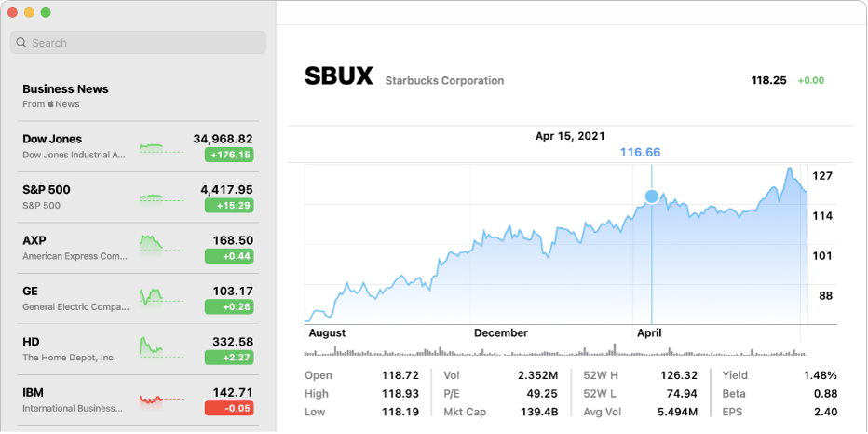Open Business News from Apple News
Screen dimensions: 868x434
point(138,96)
